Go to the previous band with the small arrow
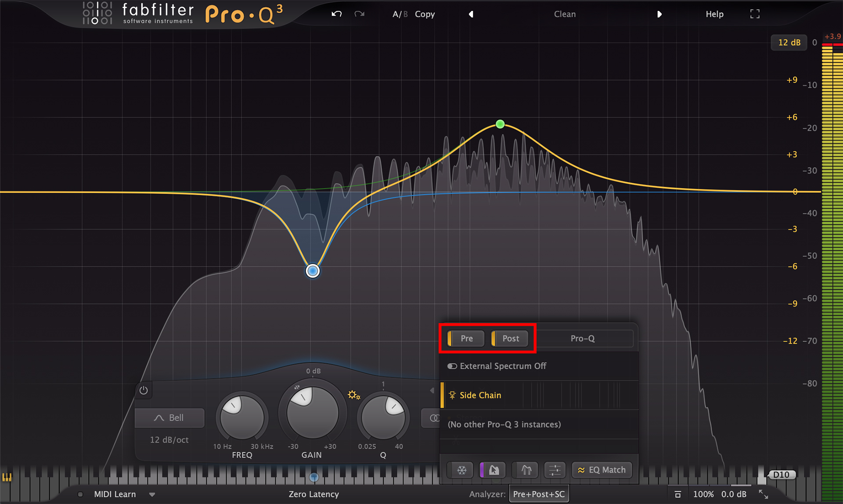This screenshot has width=843, height=504. coord(432,390)
